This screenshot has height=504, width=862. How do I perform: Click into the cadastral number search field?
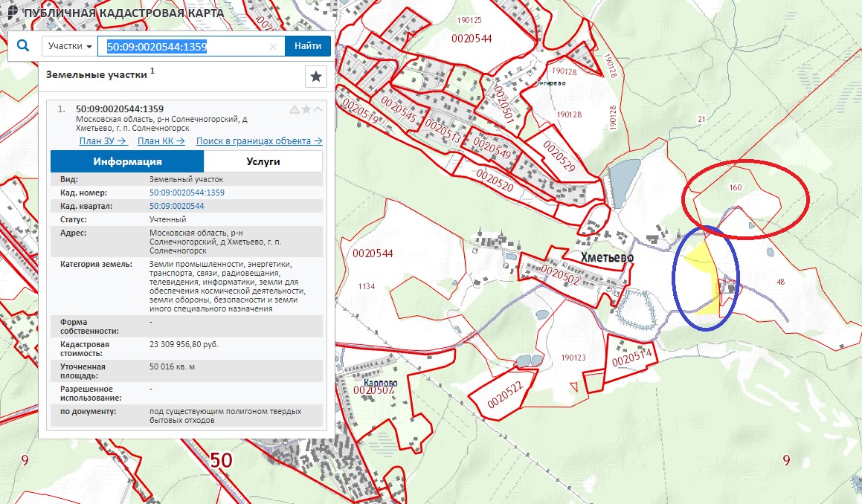[186, 46]
